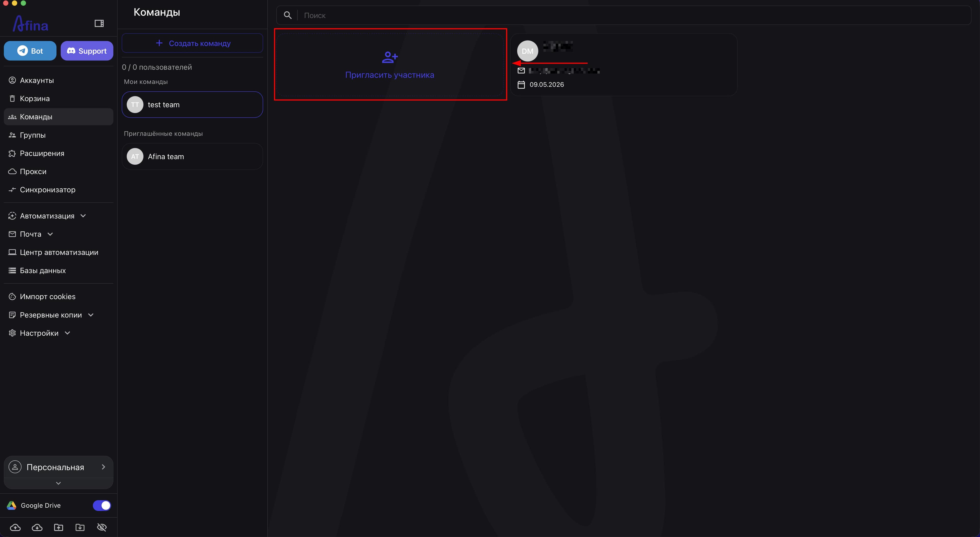The width and height of the screenshot is (980, 537).
Task: Click the cloud upload icon
Action: pyautogui.click(x=15, y=528)
